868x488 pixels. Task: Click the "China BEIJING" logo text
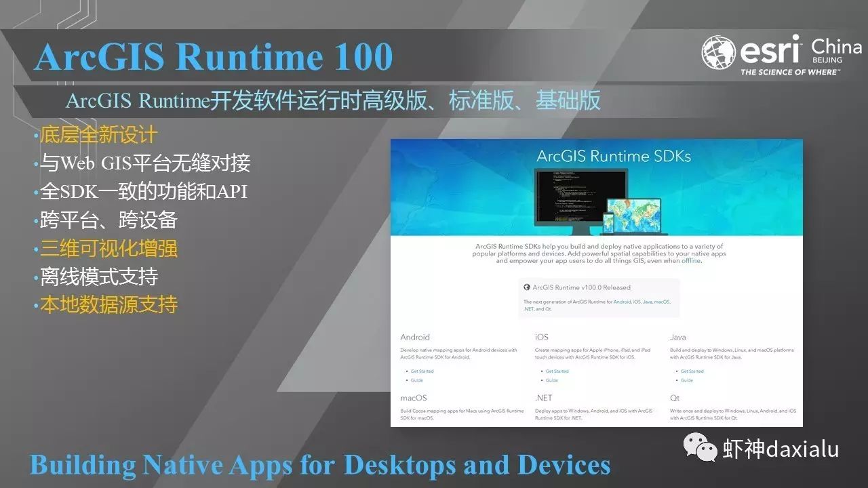point(836,51)
